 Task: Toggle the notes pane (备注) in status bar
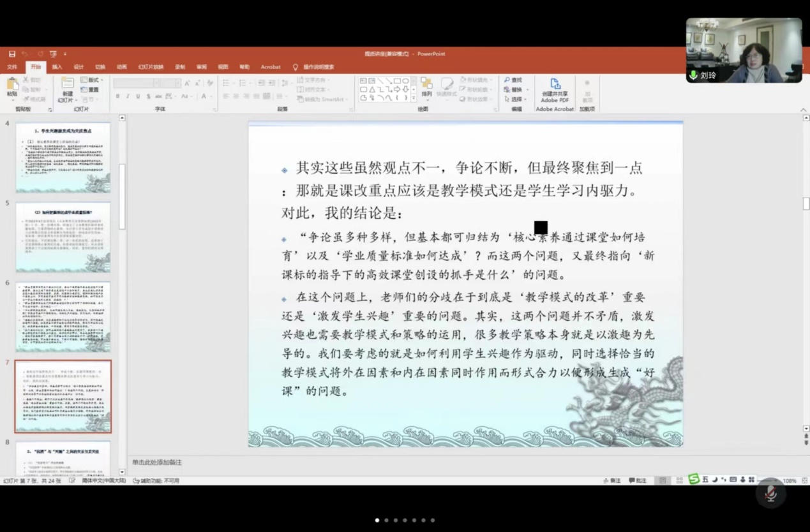pos(611,480)
